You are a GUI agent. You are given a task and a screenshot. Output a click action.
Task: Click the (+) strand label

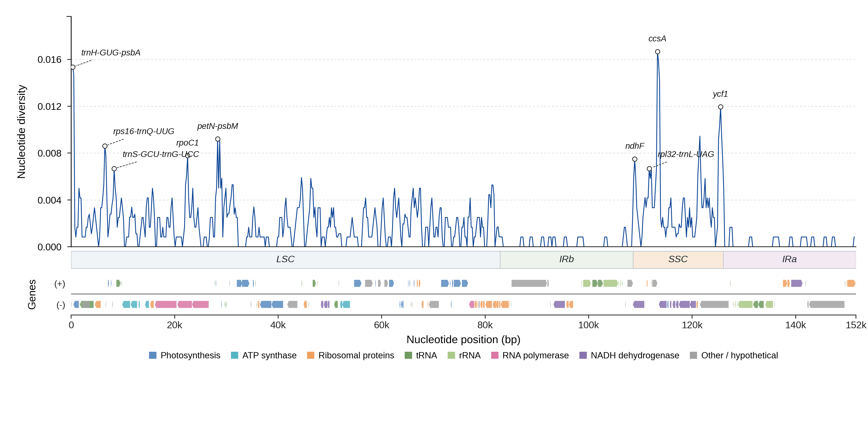tap(60, 284)
